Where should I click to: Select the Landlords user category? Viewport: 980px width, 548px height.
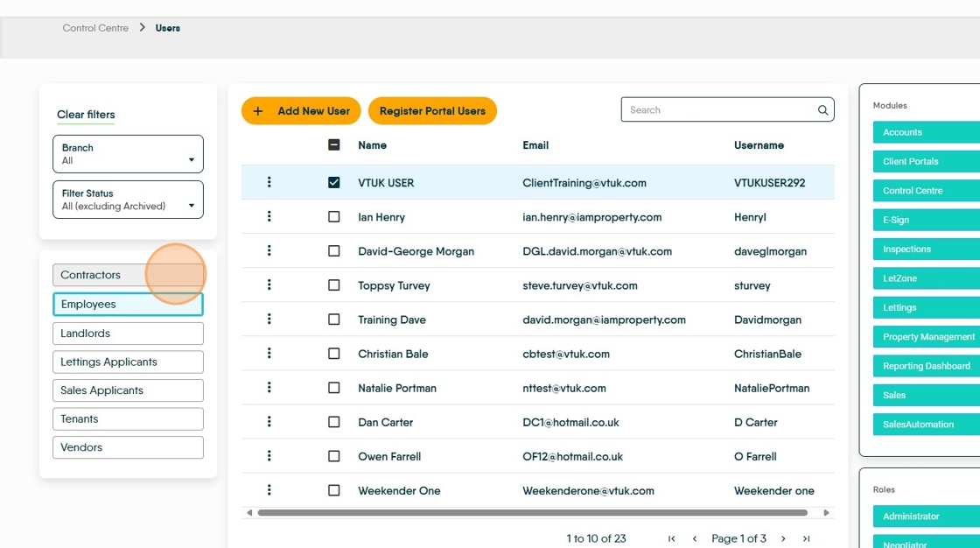(x=128, y=334)
